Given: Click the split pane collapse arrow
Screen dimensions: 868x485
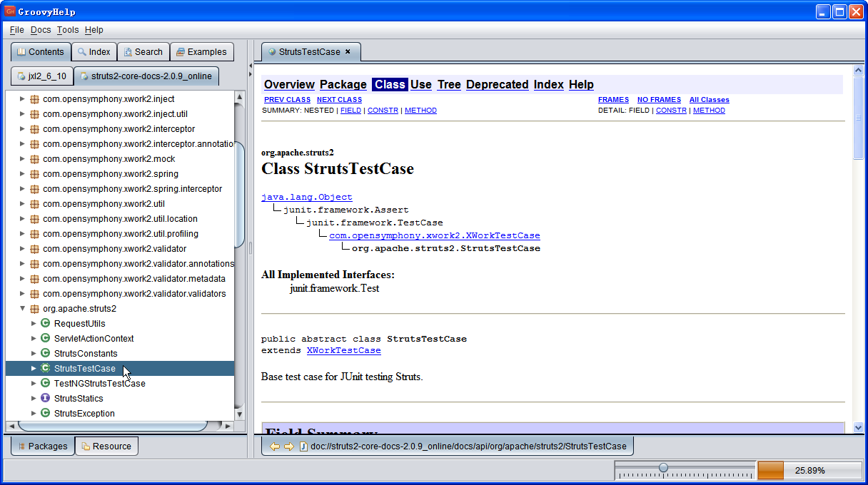Looking at the screenshot, I should pyautogui.click(x=251, y=66).
